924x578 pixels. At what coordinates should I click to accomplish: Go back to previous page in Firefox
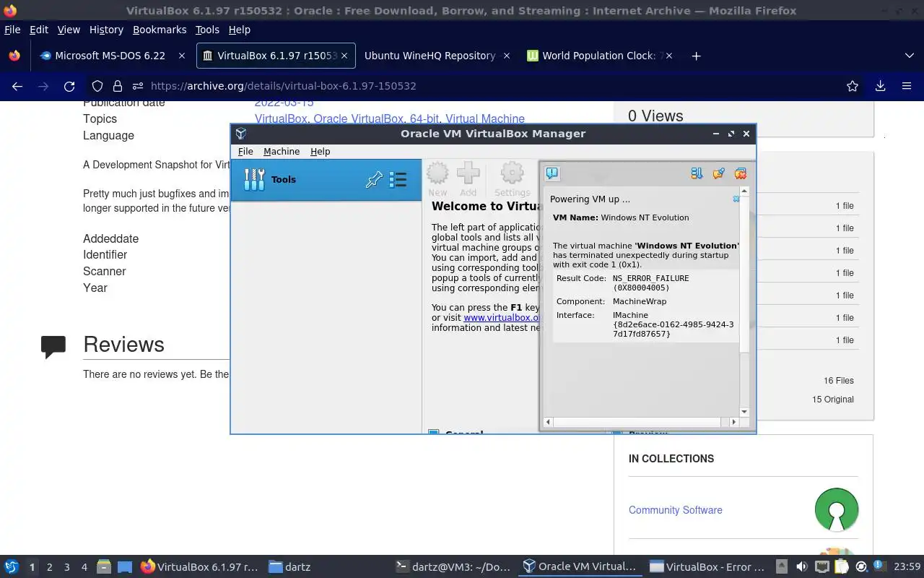(x=17, y=86)
